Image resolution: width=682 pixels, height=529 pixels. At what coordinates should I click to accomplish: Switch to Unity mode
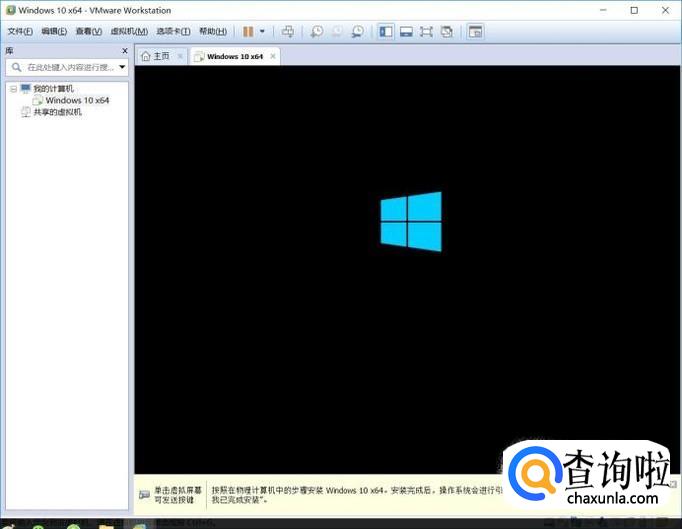coord(447,31)
